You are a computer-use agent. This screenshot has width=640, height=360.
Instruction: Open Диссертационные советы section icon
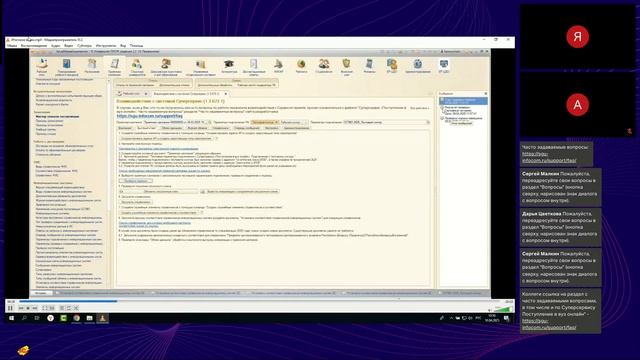click(254, 66)
